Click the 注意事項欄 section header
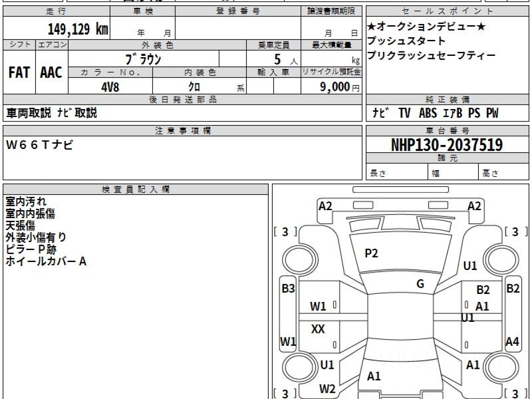The height and width of the screenshot is (399, 532). point(182,131)
